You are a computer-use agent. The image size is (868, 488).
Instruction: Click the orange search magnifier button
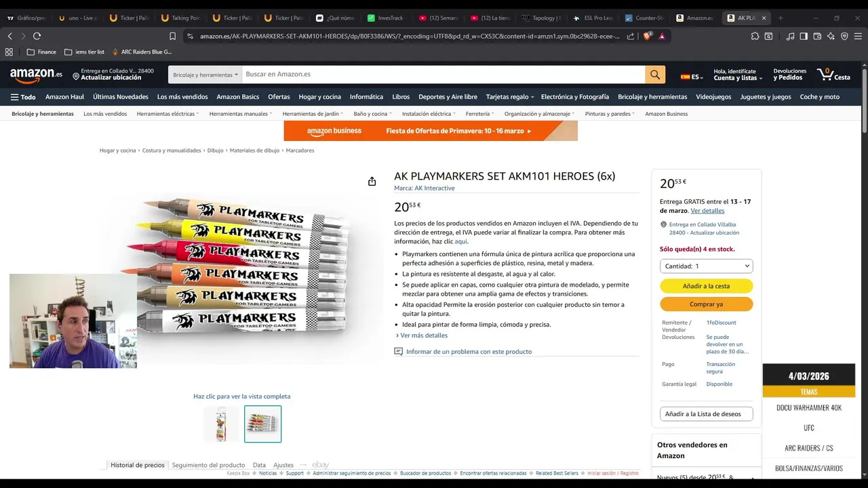655,75
